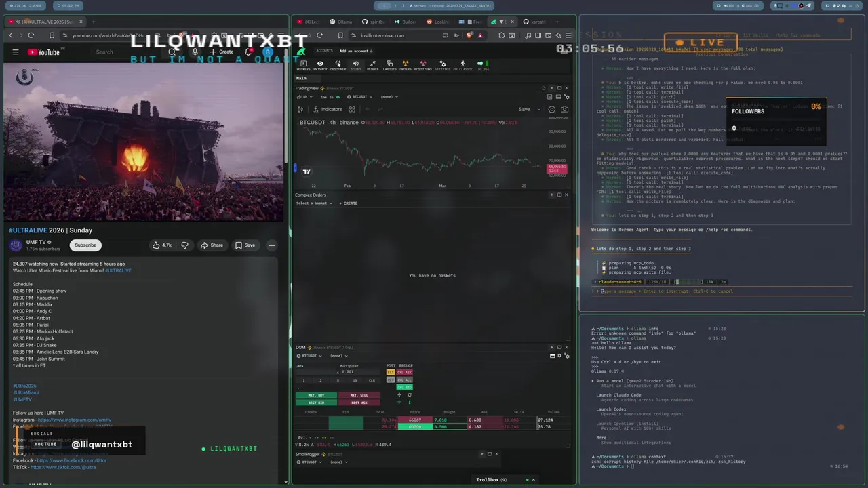Click the Orders radiation icon
868x488 pixels.
(406, 66)
